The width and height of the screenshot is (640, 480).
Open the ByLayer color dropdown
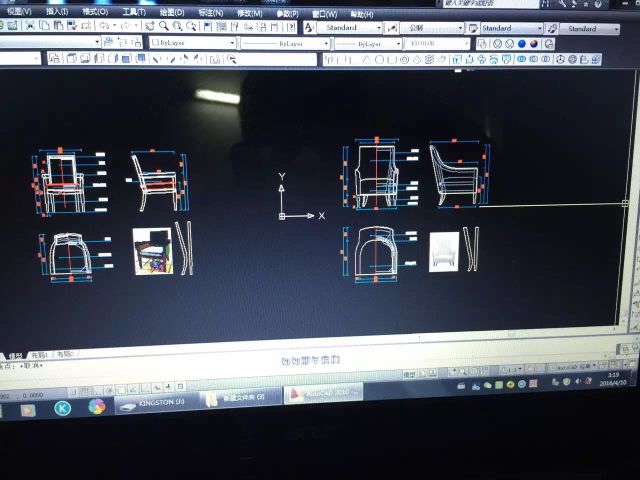coord(192,43)
